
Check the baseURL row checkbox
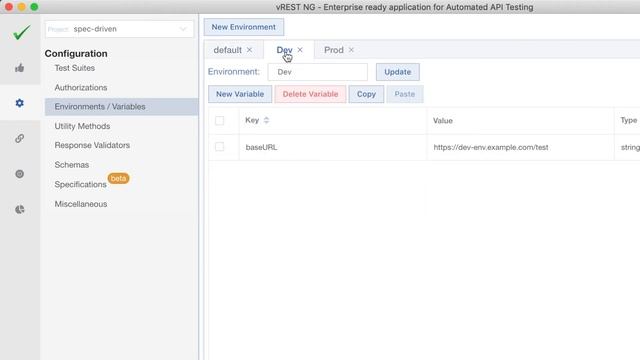click(x=220, y=147)
